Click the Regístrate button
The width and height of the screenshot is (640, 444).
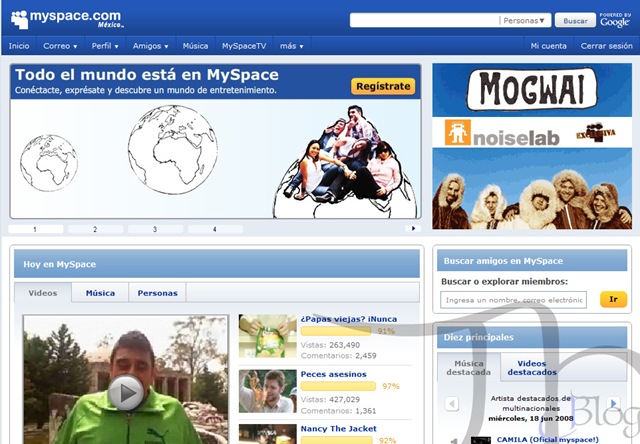pos(383,86)
